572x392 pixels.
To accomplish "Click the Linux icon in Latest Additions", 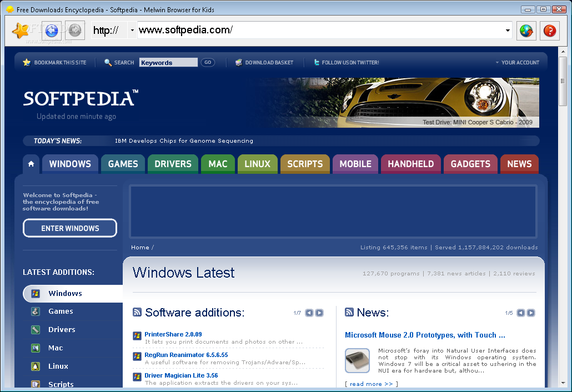I will pyautogui.click(x=36, y=366).
